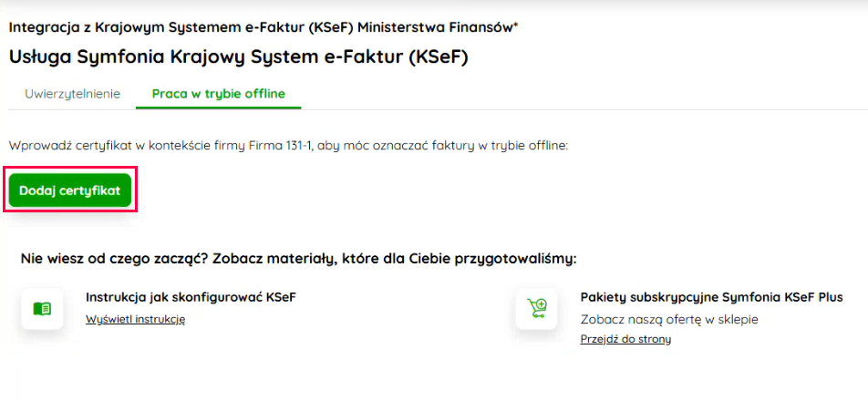The width and height of the screenshot is (868, 401).
Task: Click the asterisk after Ministerstwa Finansów
Action: [515, 26]
